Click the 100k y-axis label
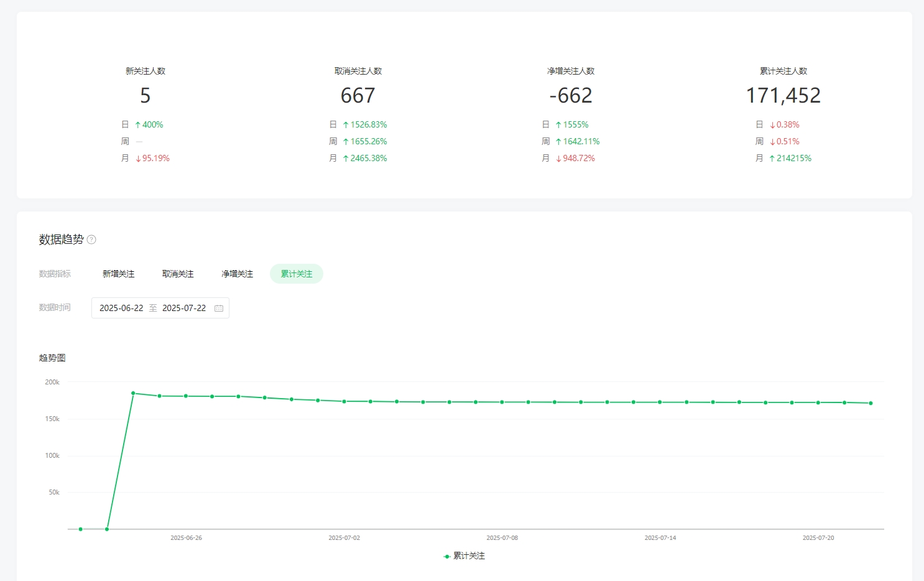This screenshot has height=581, width=924. [x=52, y=456]
